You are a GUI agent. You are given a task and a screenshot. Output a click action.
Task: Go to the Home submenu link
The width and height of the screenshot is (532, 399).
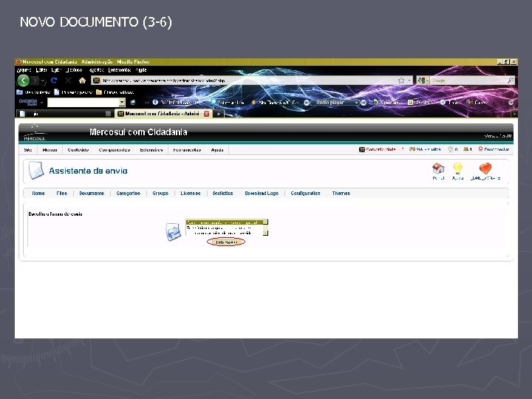(x=38, y=194)
